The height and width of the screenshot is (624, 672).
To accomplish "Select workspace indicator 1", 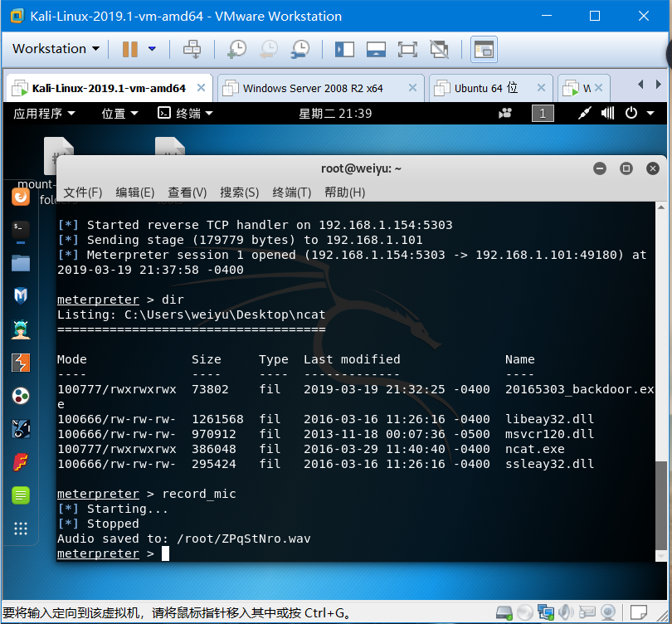I will 543,114.
